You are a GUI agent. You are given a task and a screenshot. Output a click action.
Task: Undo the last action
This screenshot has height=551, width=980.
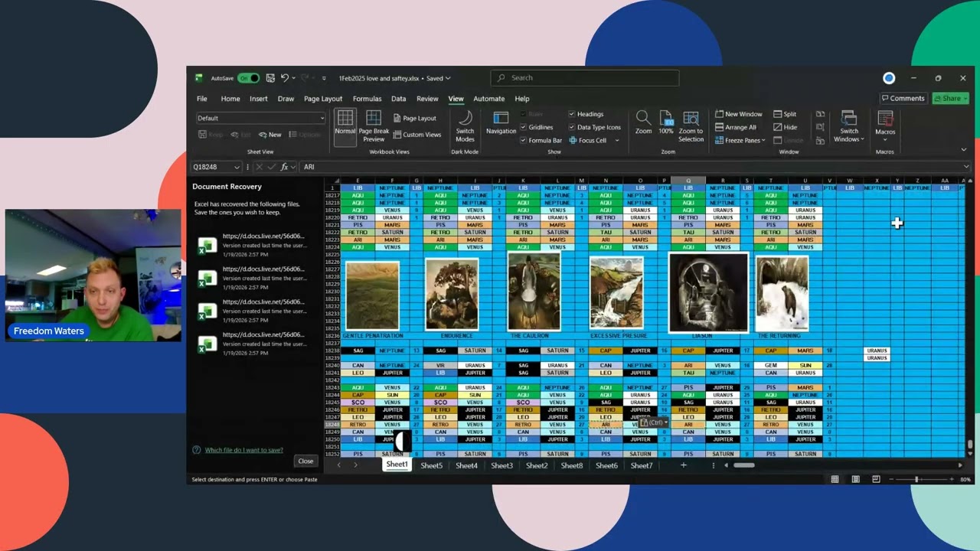(284, 78)
